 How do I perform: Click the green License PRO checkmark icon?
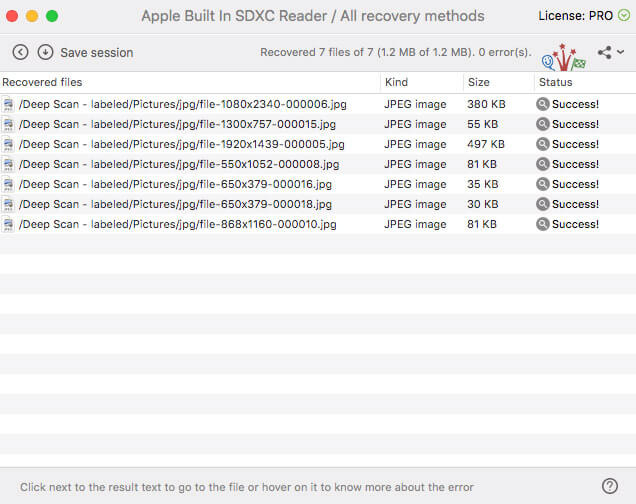pos(624,16)
